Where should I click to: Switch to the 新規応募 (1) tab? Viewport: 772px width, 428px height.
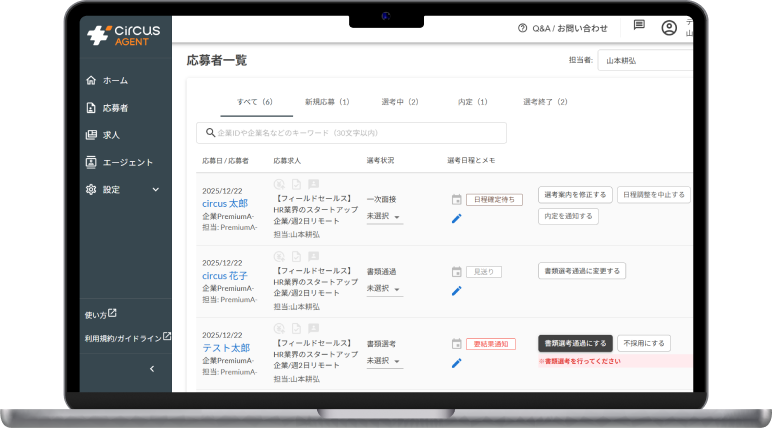click(x=327, y=102)
